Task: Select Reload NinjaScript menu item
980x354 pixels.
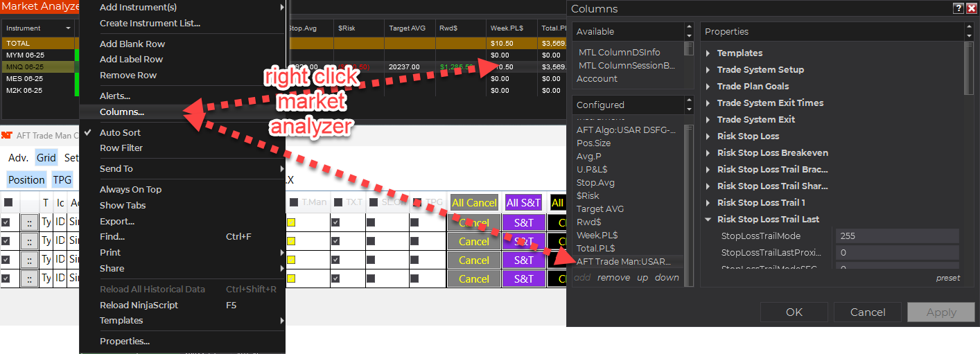Action: pos(182,305)
